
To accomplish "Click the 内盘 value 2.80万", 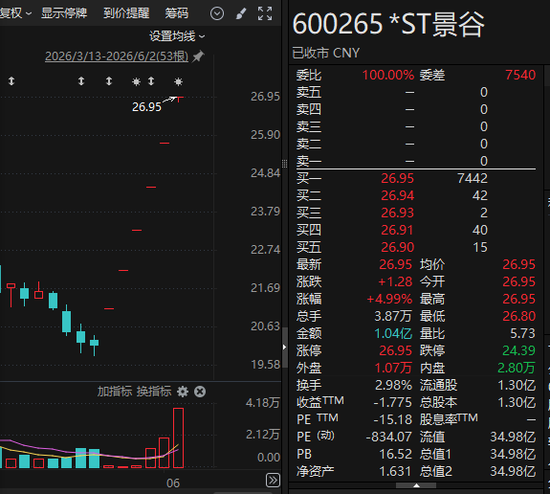I will pos(516,368).
